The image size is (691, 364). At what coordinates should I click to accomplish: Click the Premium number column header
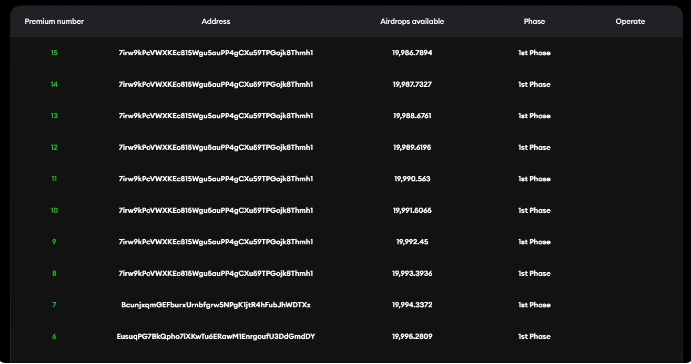coord(54,21)
